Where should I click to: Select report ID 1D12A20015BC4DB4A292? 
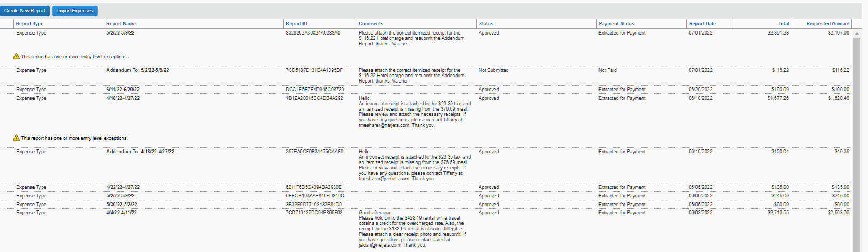point(314,98)
